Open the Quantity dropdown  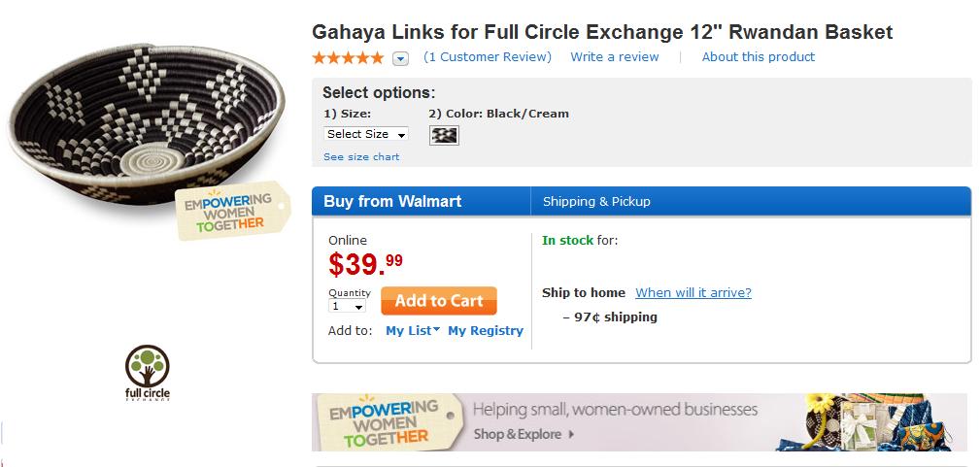(348, 307)
